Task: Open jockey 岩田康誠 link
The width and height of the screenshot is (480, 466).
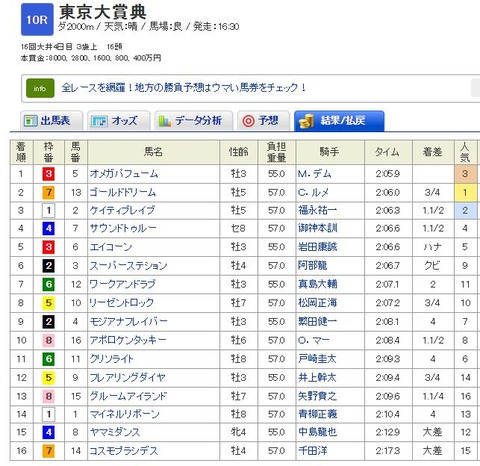Action: pyautogui.click(x=317, y=247)
